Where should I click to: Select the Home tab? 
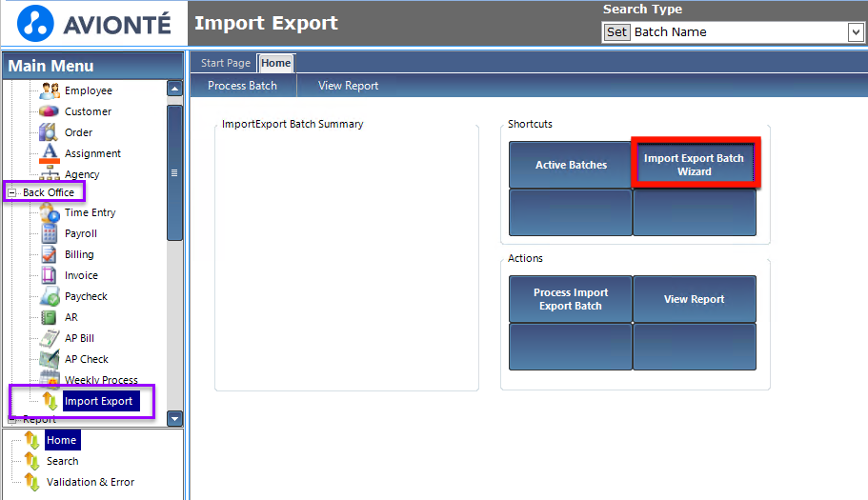point(276,63)
